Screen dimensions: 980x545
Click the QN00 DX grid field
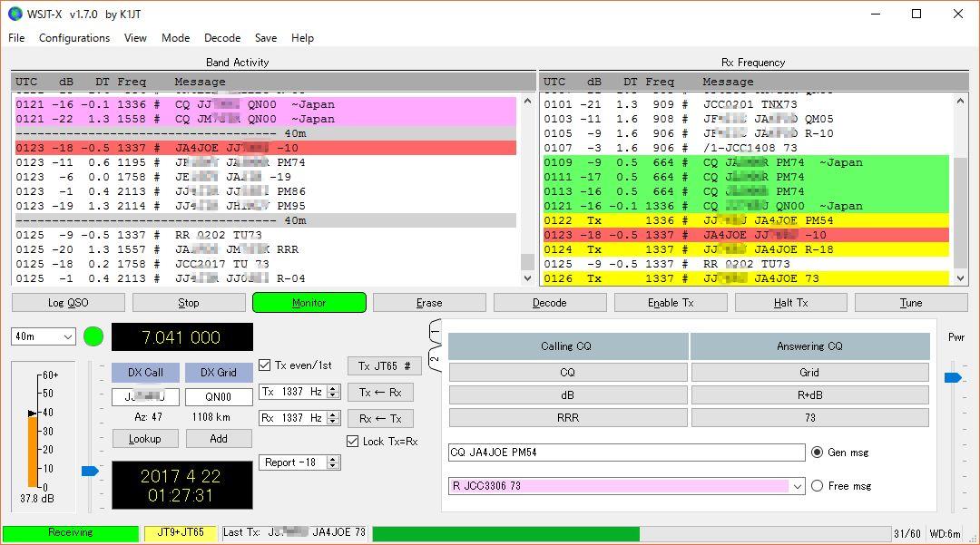coord(219,397)
